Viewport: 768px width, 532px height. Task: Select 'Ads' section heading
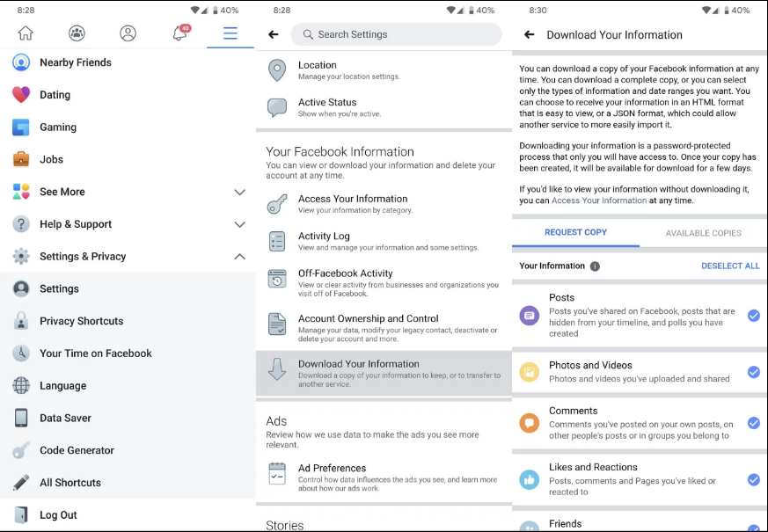[276, 421]
